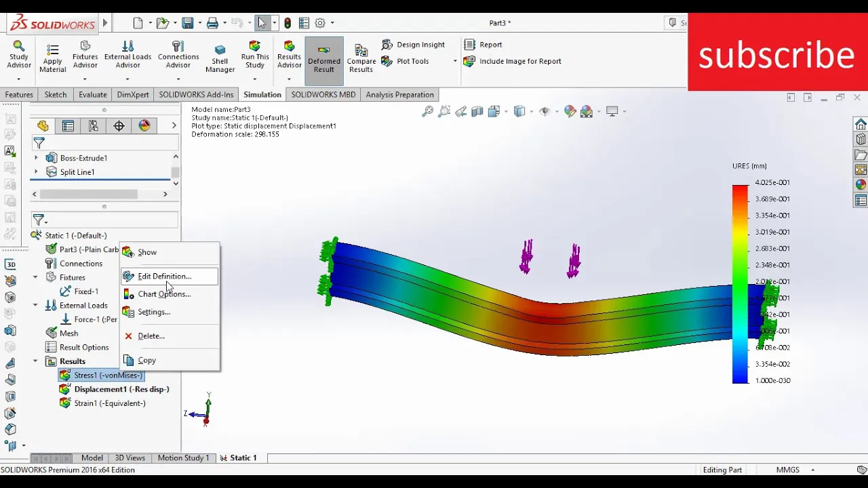
Task: Run This Study
Action: point(255,54)
